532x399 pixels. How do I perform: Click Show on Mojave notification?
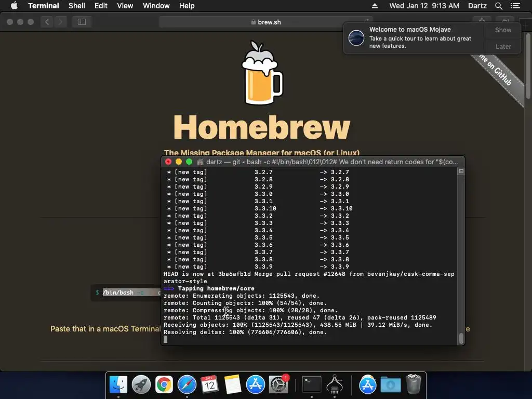pos(503,30)
